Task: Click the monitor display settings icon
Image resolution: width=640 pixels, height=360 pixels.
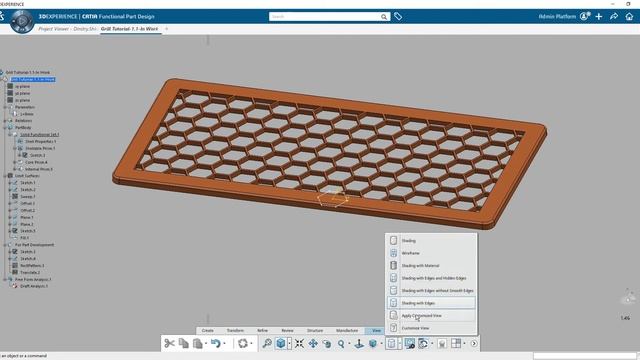Action: click(x=409, y=343)
